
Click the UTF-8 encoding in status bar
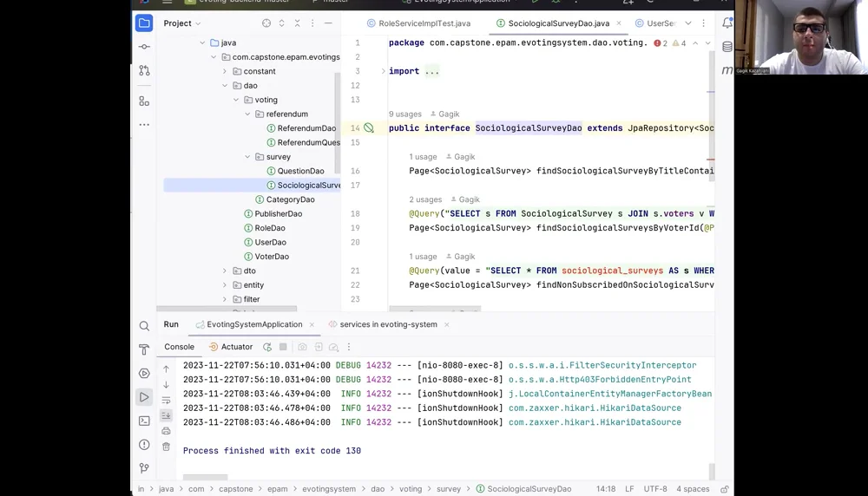(x=655, y=489)
